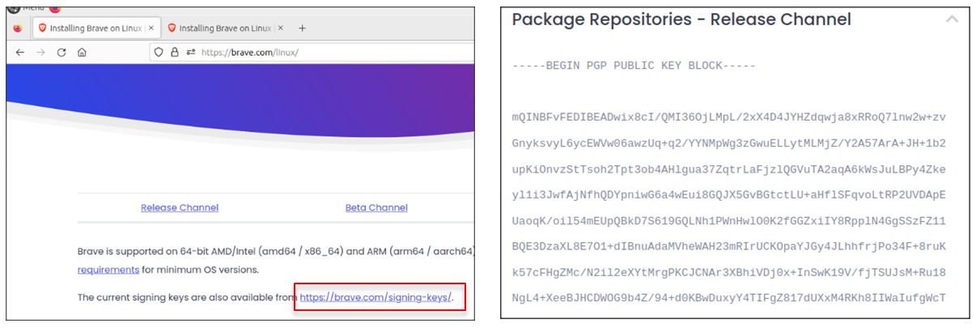Click the Firefox View icon

[x=18, y=28]
